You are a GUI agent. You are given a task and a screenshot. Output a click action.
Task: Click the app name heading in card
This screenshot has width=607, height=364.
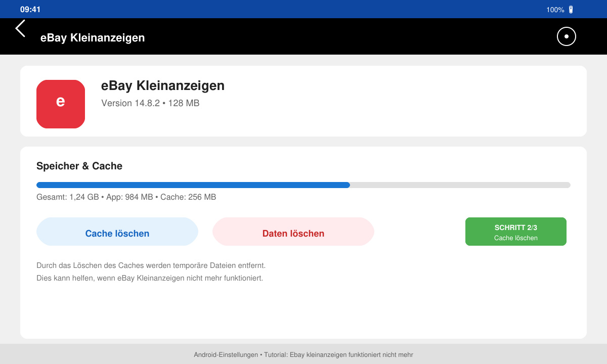click(163, 86)
